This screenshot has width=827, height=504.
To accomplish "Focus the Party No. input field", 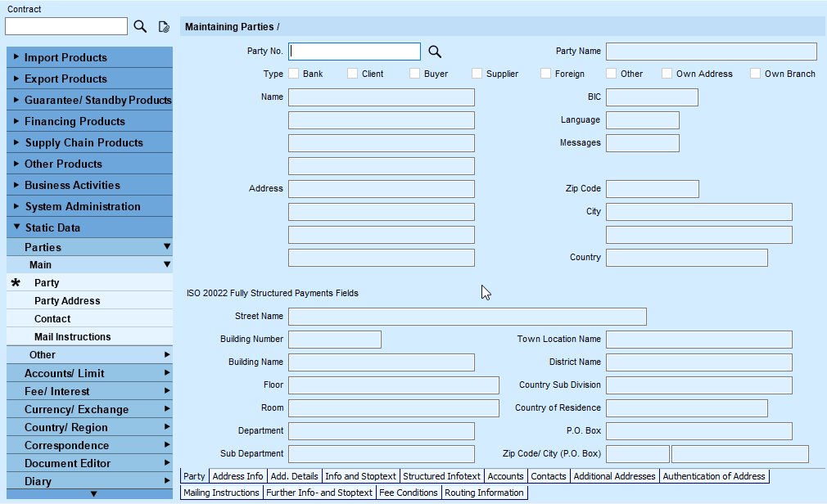I will click(355, 52).
